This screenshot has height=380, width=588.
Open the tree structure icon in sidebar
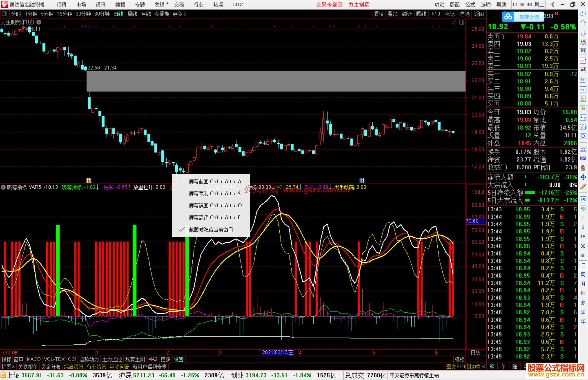[583, 99]
